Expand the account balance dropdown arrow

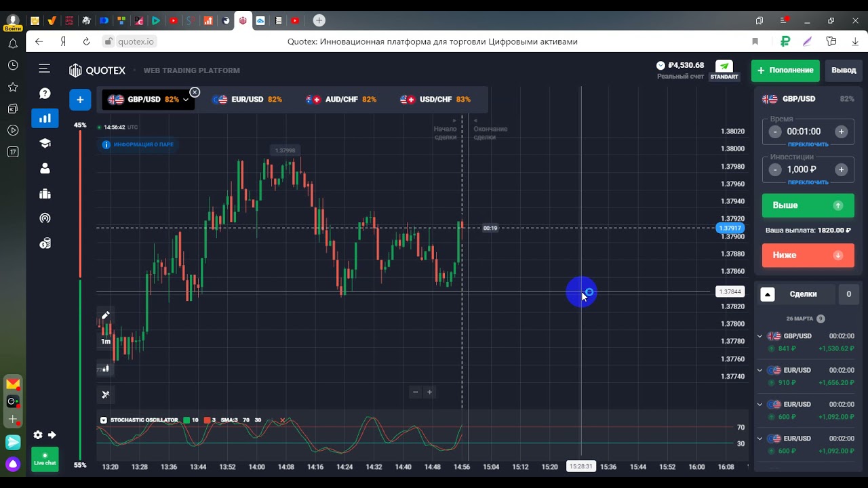pyautogui.click(x=660, y=66)
